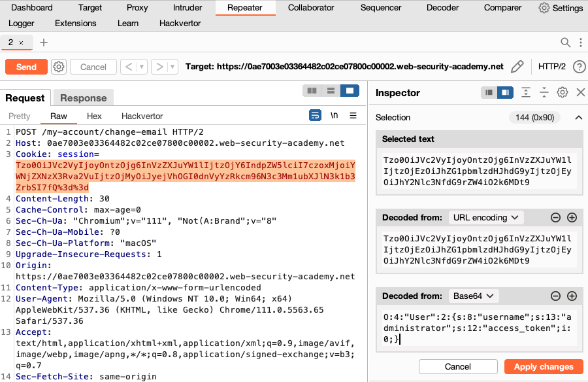Click the HTTP/2 help question mark icon
This screenshot has height=382, width=588.
[x=581, y=66]
